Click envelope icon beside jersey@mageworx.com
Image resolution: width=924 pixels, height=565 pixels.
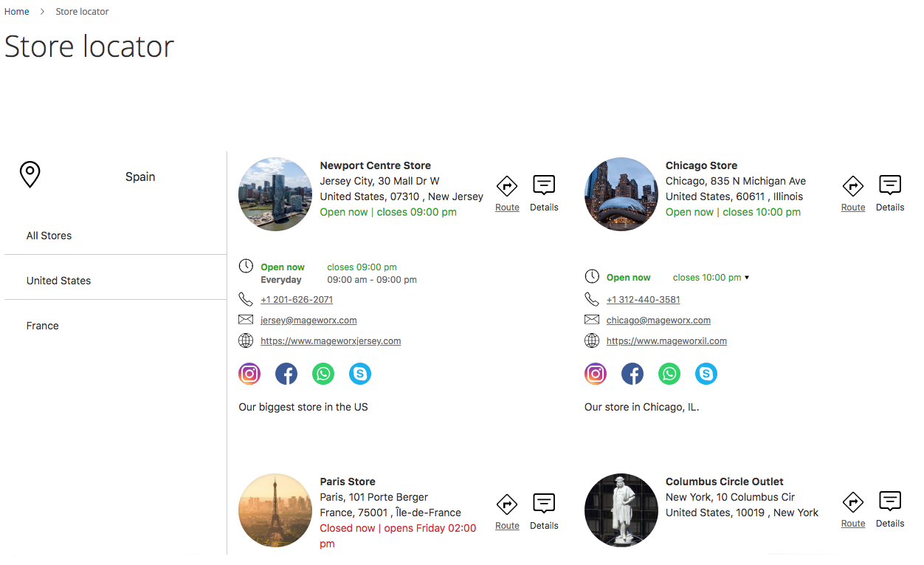tap(246, 320)
